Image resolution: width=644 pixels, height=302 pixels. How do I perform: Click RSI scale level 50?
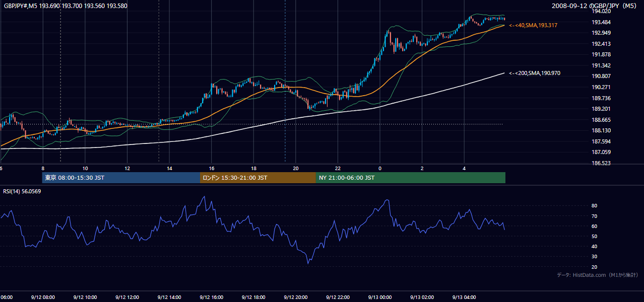point(595,236)
